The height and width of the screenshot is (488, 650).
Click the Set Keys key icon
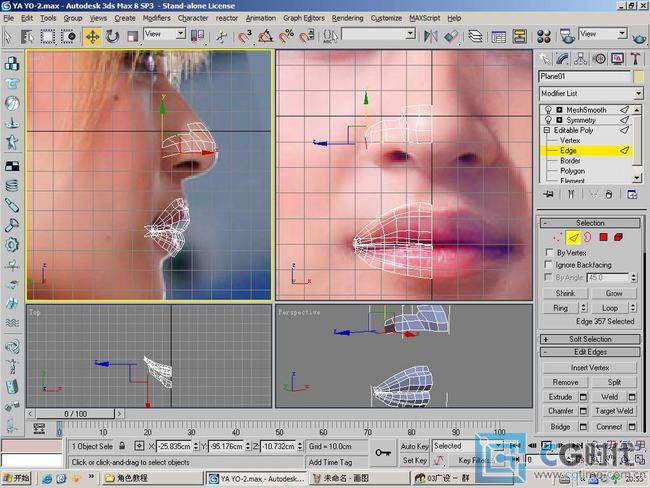click(x=382, y=453)
